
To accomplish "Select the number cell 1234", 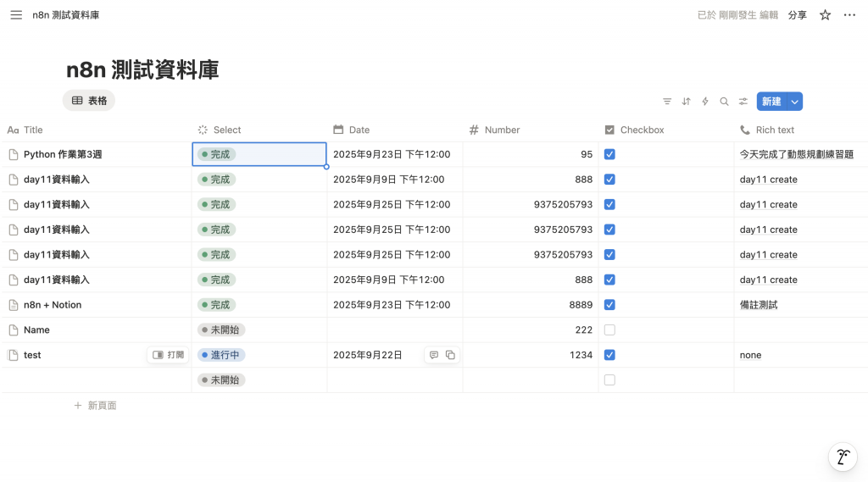I will (x=531, y=355).
